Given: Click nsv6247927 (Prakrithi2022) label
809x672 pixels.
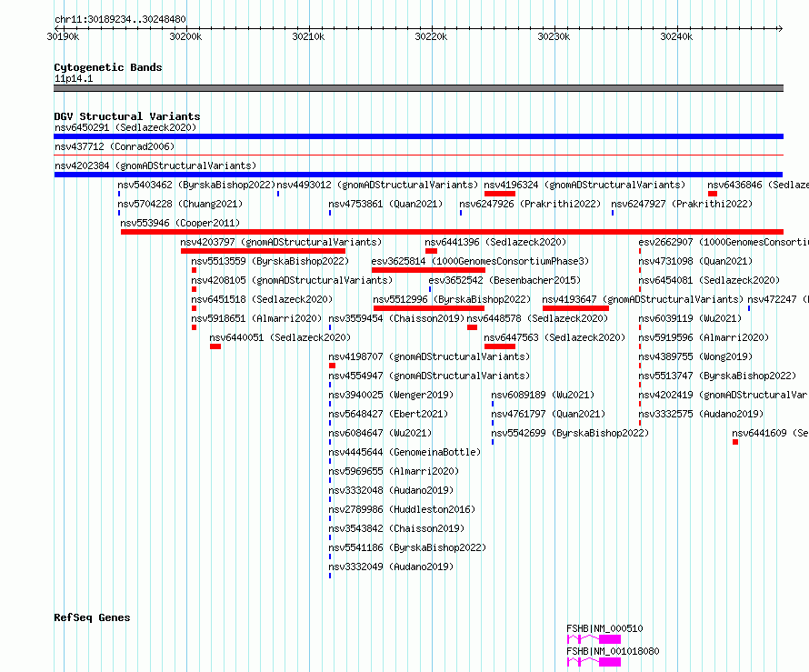Looking at the screenshot, I should [682, 204].
